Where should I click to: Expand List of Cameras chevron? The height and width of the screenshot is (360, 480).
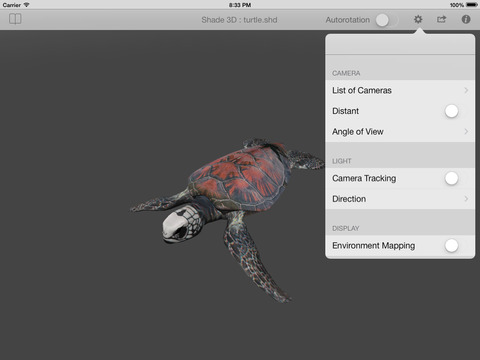(x=466, y=90)
